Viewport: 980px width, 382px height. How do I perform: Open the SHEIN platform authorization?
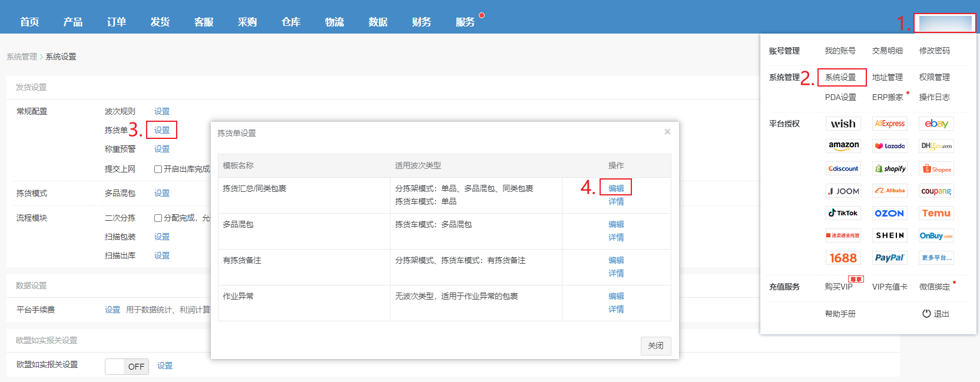click(x=889, y=235)
